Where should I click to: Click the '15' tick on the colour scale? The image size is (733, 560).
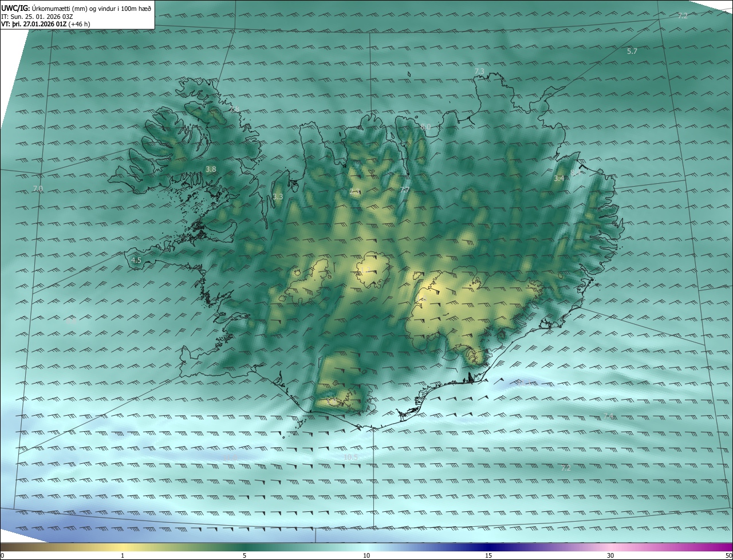pyautogui.click(x=488, y=555)
